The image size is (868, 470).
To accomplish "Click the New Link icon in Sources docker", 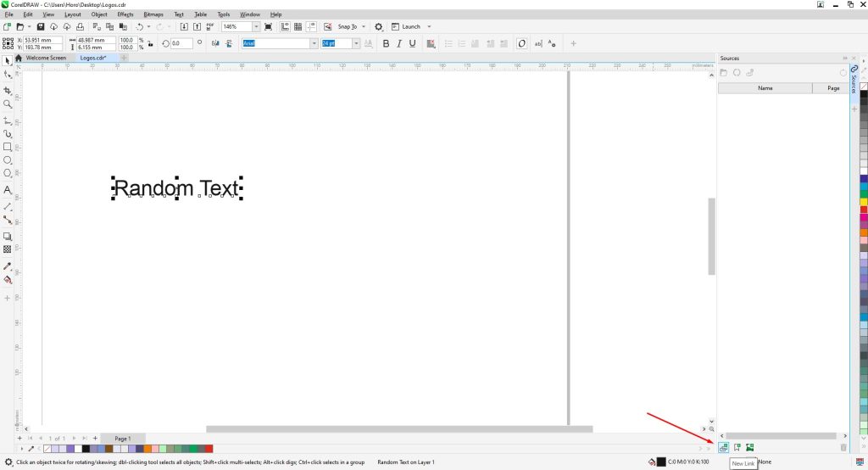I will pos(724,447).
